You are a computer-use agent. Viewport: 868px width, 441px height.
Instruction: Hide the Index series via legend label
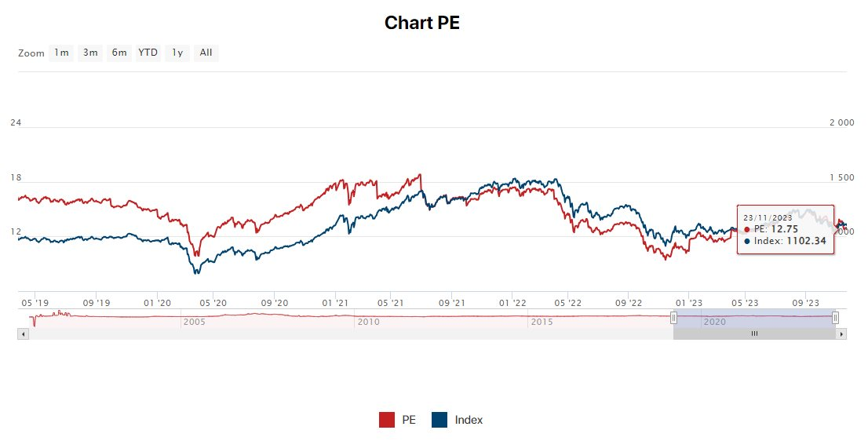469,420
